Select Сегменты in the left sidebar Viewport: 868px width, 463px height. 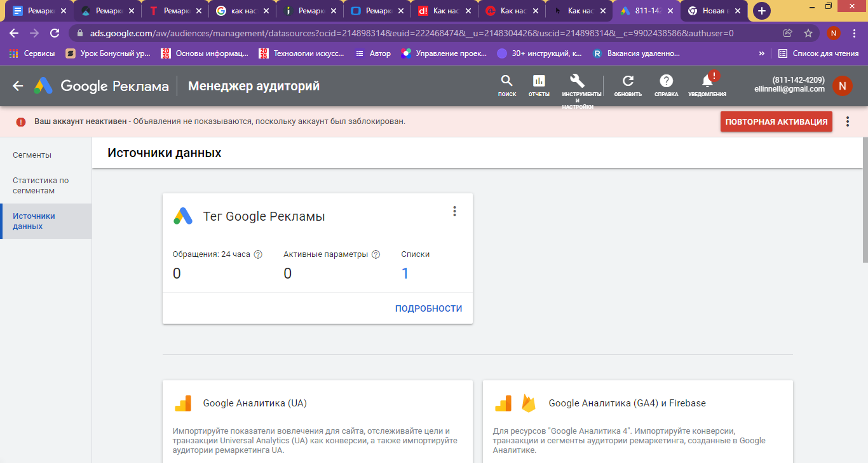tap(32, 155)
